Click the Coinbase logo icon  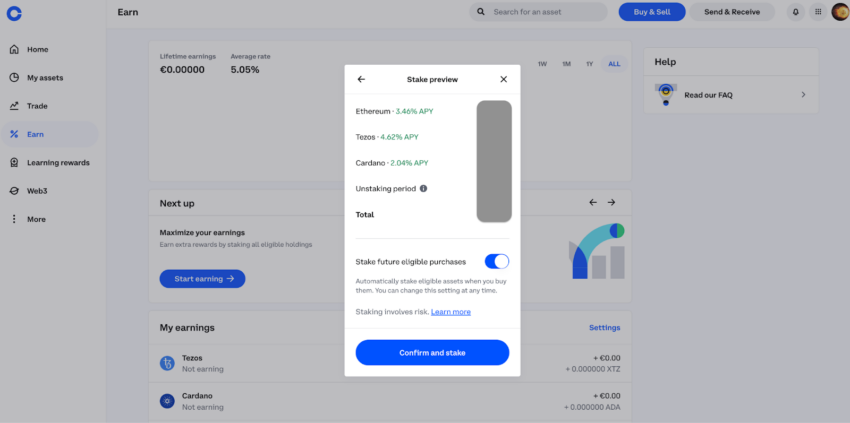coord(14,14)
